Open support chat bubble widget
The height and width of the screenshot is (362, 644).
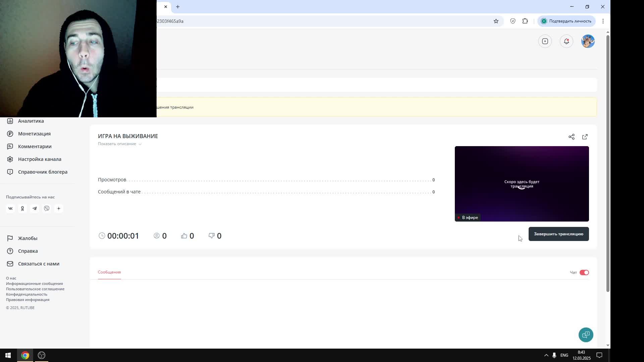(586, 335)
